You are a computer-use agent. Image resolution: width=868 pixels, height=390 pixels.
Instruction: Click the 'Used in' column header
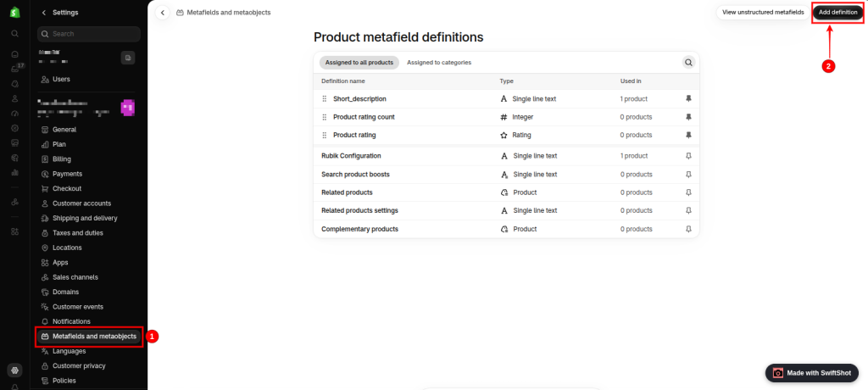(x=631, y=81)
